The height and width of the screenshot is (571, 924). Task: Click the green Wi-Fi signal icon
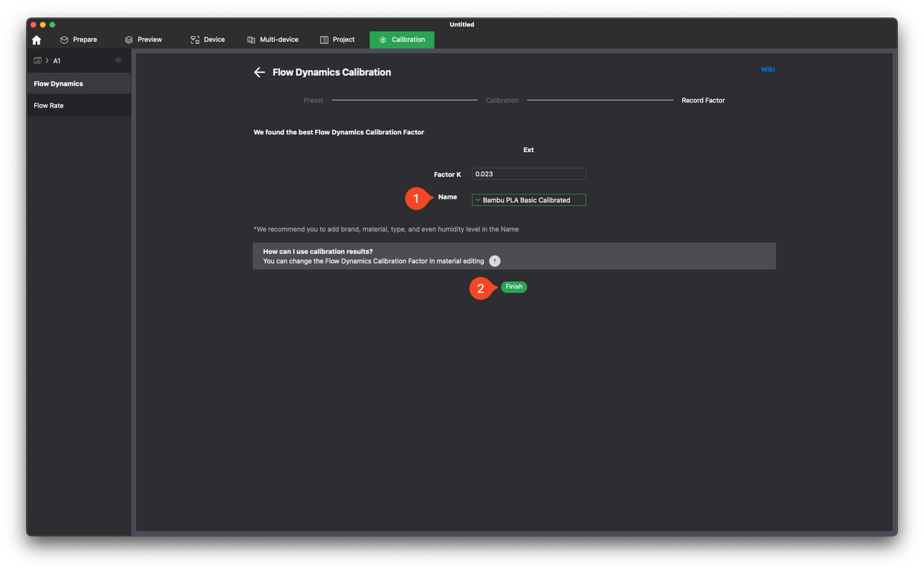point(118,61)
